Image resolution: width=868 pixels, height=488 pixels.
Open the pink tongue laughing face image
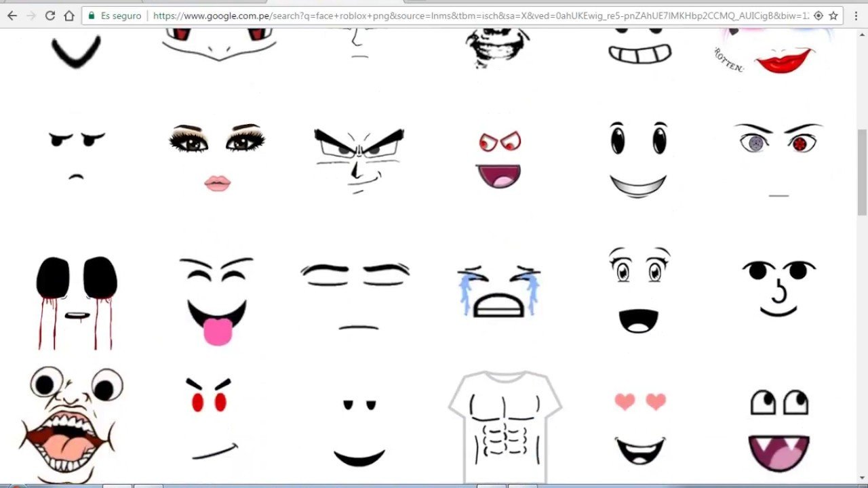217,301
